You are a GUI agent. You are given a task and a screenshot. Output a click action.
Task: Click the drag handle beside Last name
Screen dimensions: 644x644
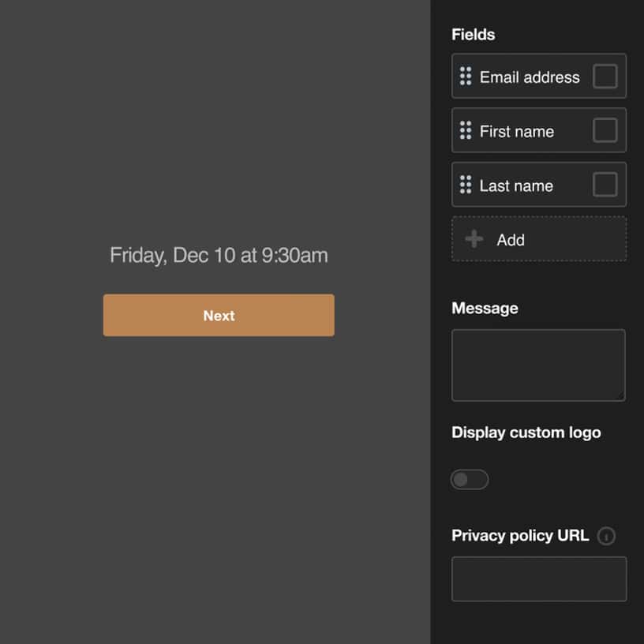466,185
